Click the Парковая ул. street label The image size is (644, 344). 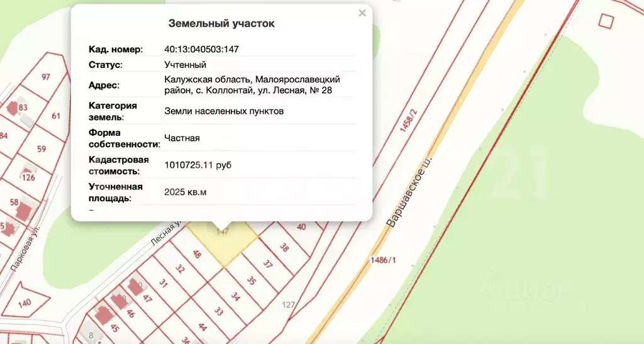point(25,248)
